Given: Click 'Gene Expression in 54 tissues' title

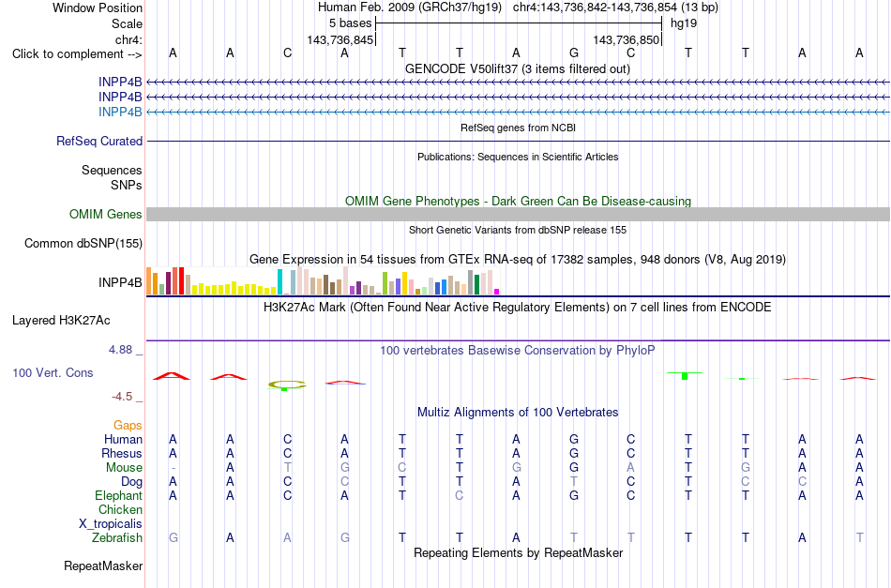Looking at the screenshot, I should (517, 260).
